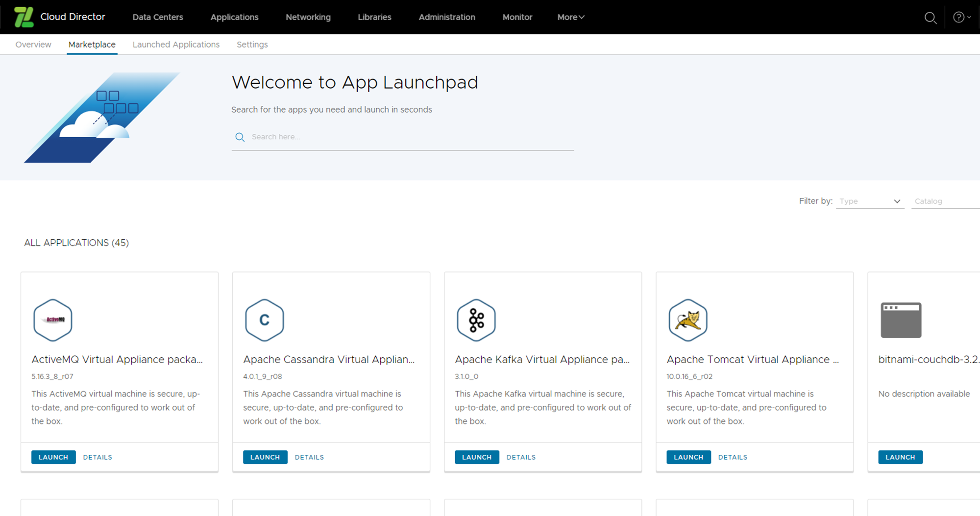Click the Cloud Director logo icon
The height and width of the screenshot is (516, 980).
(x=24, y=17)
